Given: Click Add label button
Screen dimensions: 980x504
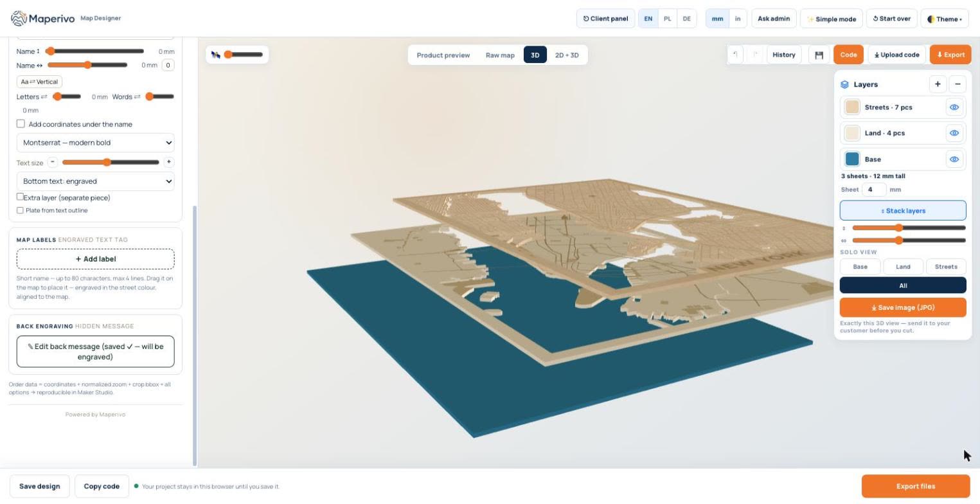Looking at the screenshot, I should pyautogui.click(x=96, y=259).
